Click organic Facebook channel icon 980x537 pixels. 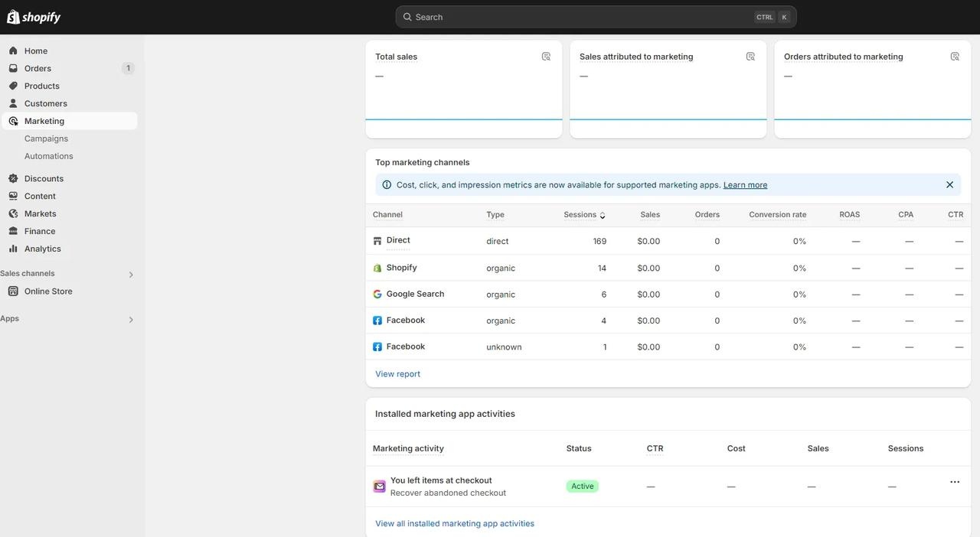pos(377,321)
